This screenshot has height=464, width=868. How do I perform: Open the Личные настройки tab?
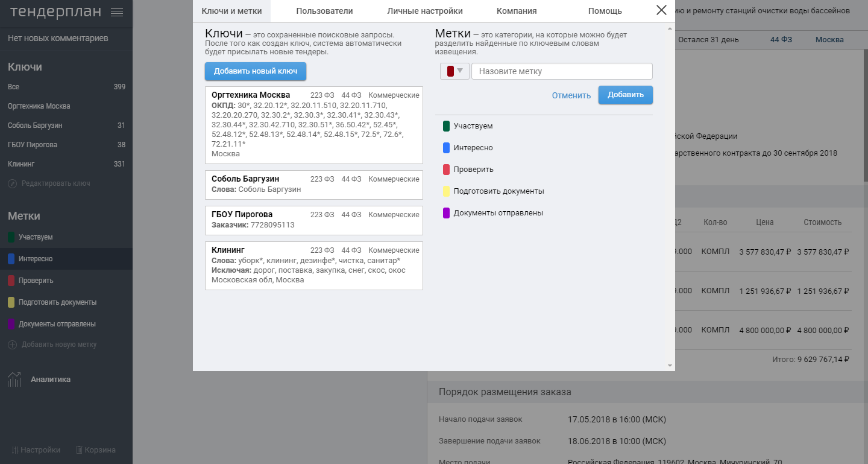coord(425,11)
